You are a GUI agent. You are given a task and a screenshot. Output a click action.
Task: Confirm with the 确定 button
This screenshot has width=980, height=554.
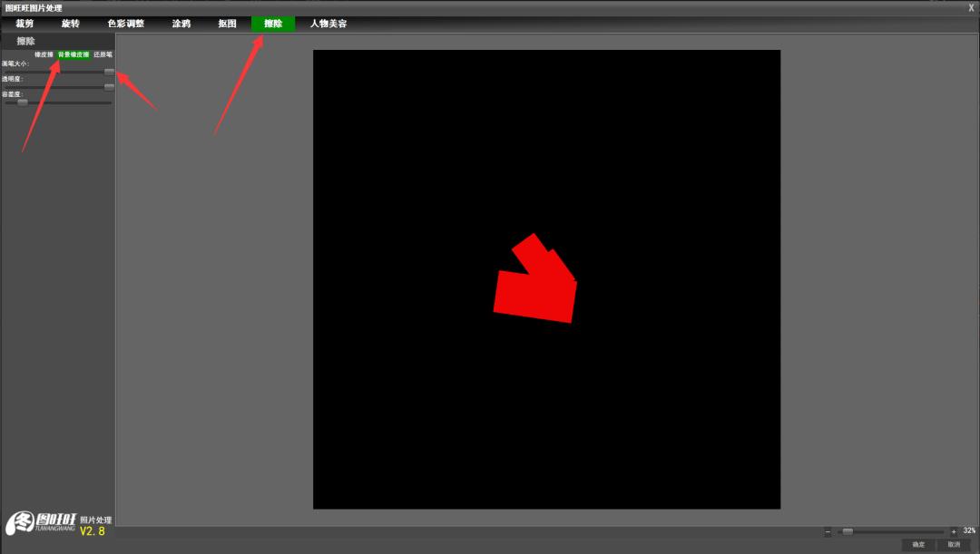(x=918, y=545)
